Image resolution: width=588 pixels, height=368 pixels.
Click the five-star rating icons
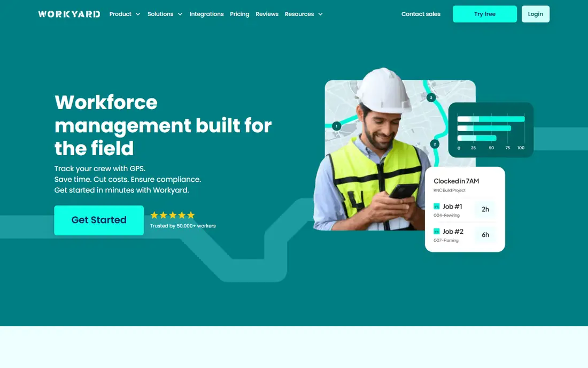click(173, 216)
